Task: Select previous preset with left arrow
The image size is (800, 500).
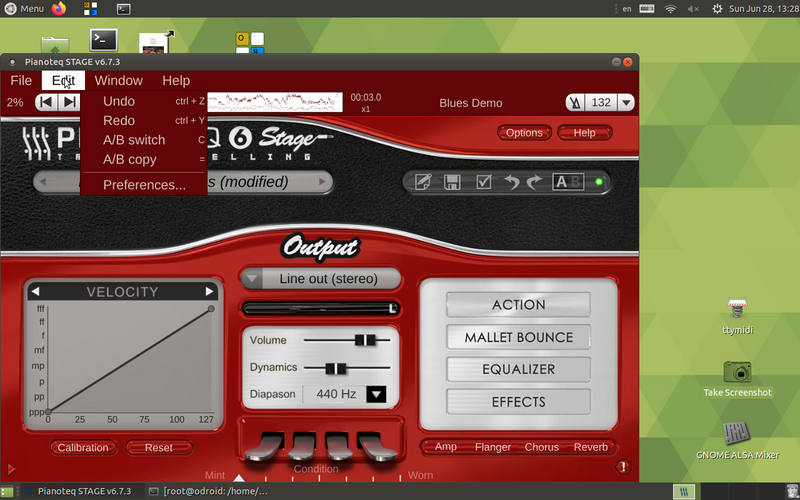Action: pos(43,181)
